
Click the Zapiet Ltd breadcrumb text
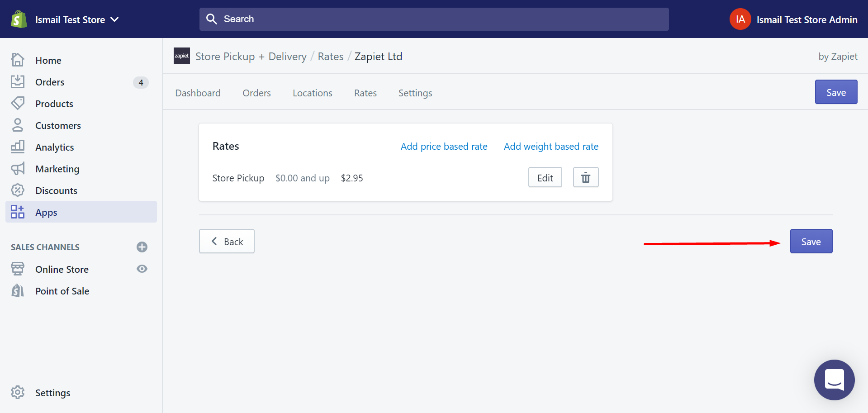(379, 57)
